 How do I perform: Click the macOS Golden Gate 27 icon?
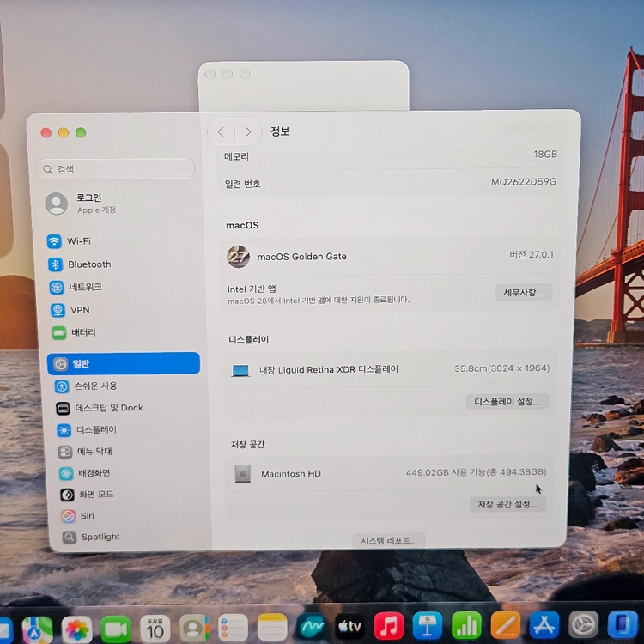pyautogui.click(x=238, y=257)
